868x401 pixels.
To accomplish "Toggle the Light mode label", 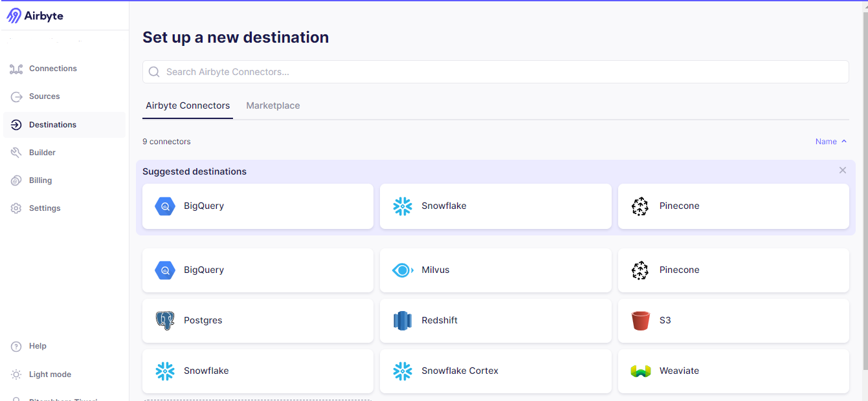I will tap(50, 374).
